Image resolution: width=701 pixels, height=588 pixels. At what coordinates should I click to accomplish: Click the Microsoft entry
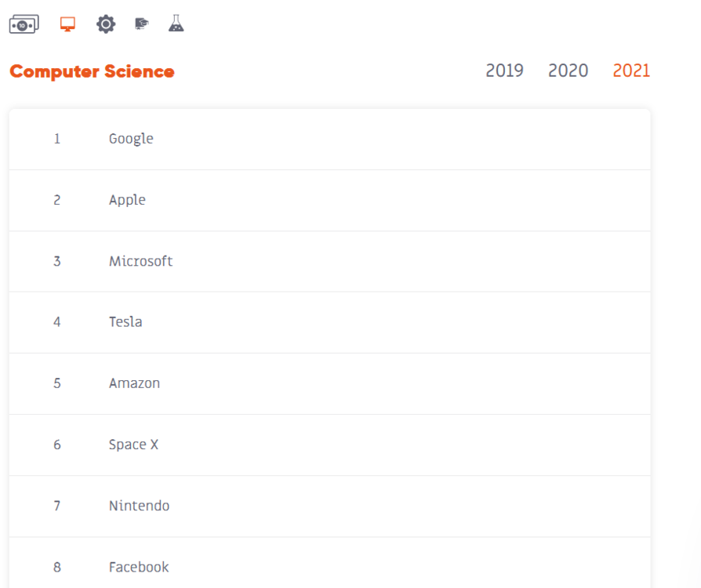(x=140, y=261)
